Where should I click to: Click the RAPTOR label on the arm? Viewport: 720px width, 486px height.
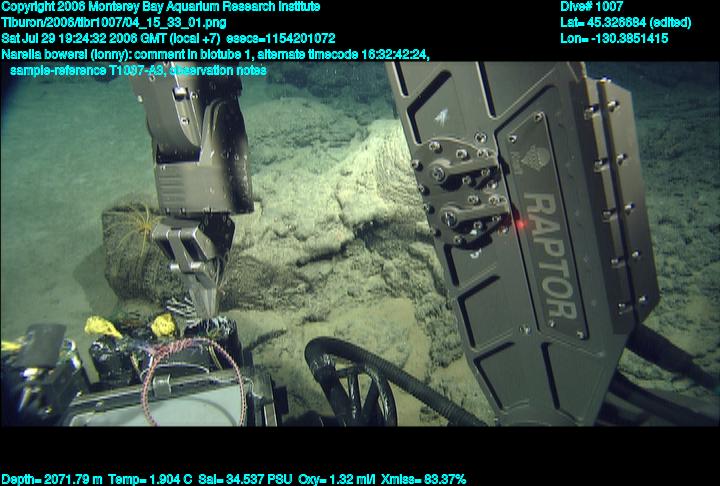(x=553, y=256)
